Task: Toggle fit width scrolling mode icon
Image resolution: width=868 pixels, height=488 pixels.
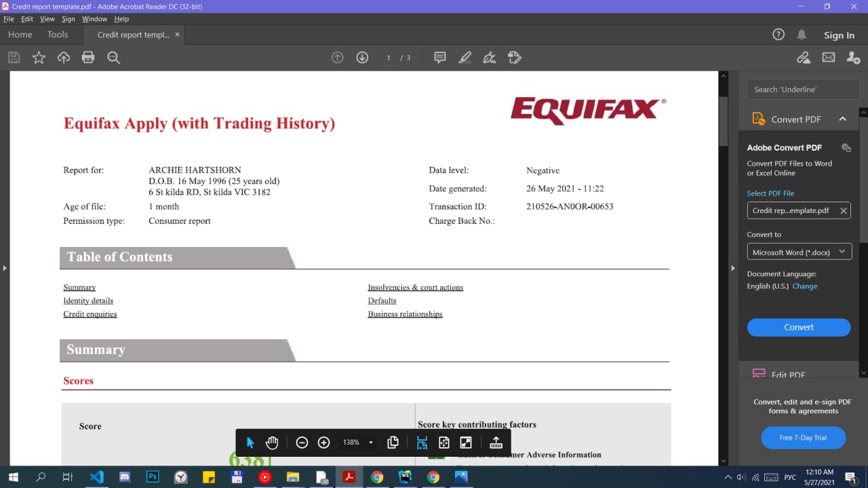Action: 422,443
